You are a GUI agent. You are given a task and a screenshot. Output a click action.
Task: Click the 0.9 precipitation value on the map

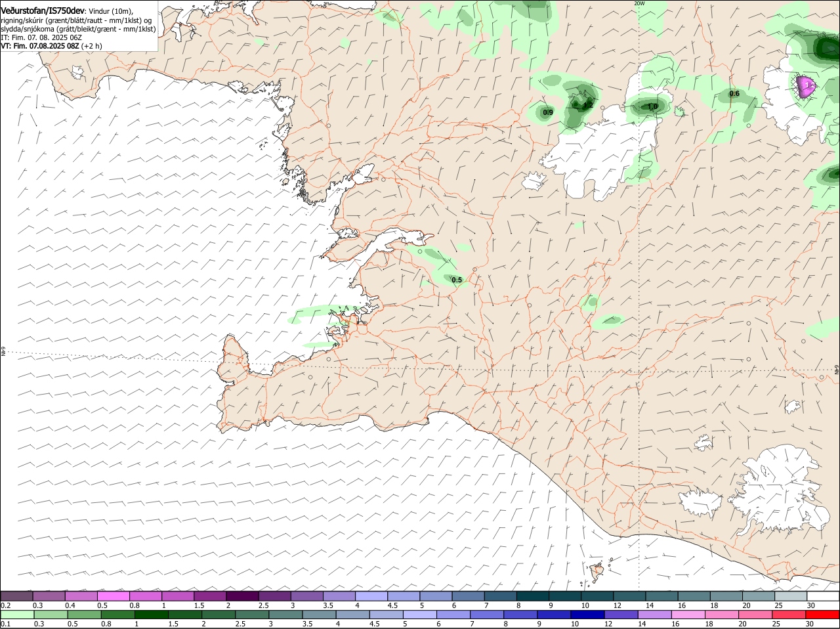[548, 113]
